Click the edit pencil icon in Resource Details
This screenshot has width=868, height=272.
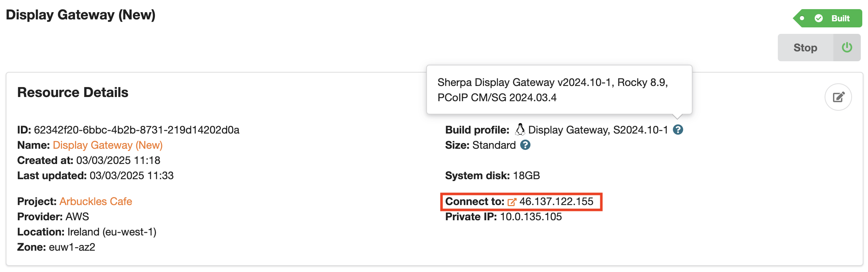tap(838, 97)
